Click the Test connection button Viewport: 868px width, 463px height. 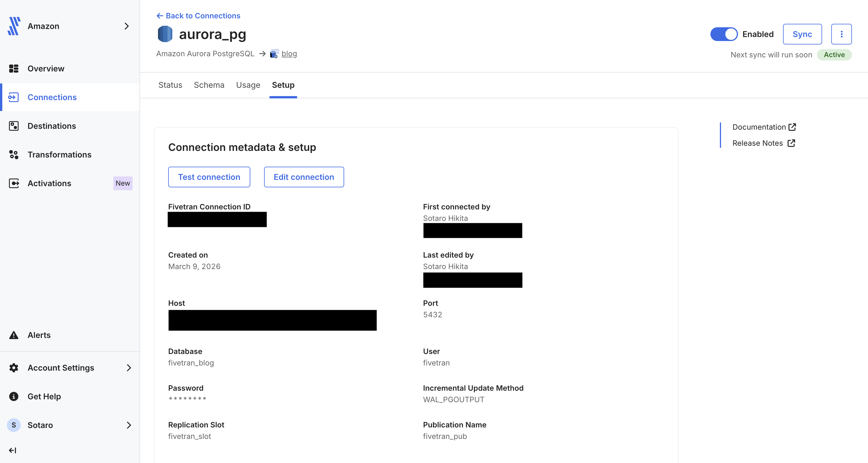coord(209,177)
